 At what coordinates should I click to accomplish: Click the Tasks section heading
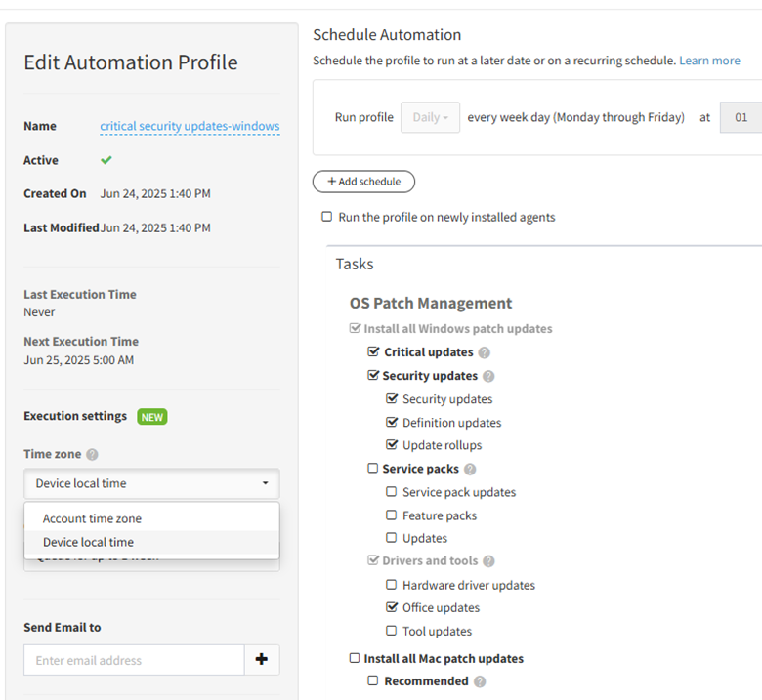coord(355,264)
